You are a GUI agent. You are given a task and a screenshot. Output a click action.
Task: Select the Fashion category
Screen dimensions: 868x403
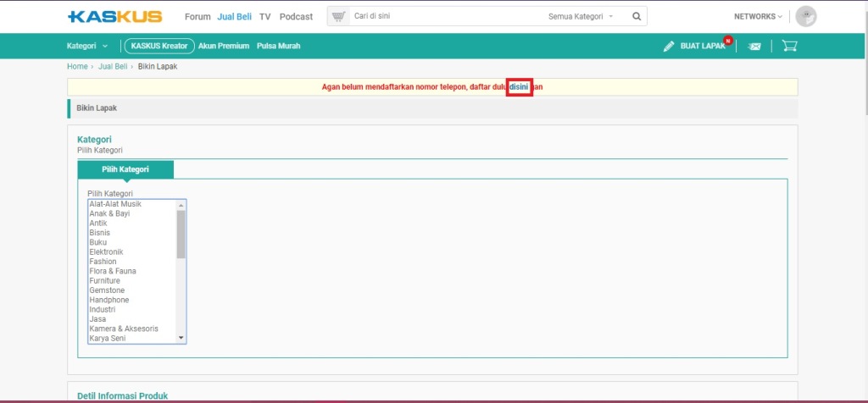coord(132,262)
